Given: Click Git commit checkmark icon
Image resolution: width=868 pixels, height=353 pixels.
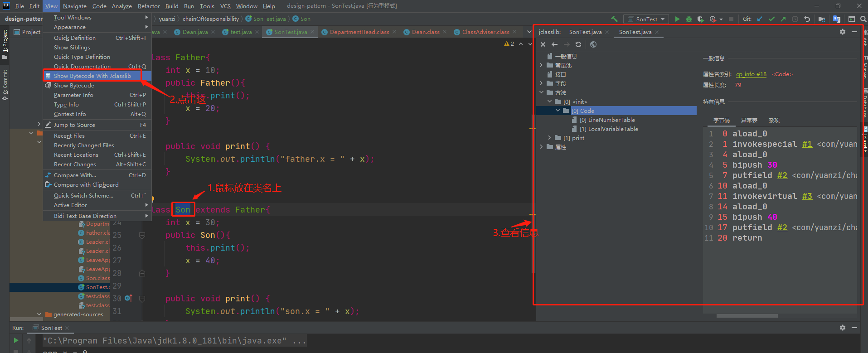Looking at the screenshot, I should click(x=771, y=19).
